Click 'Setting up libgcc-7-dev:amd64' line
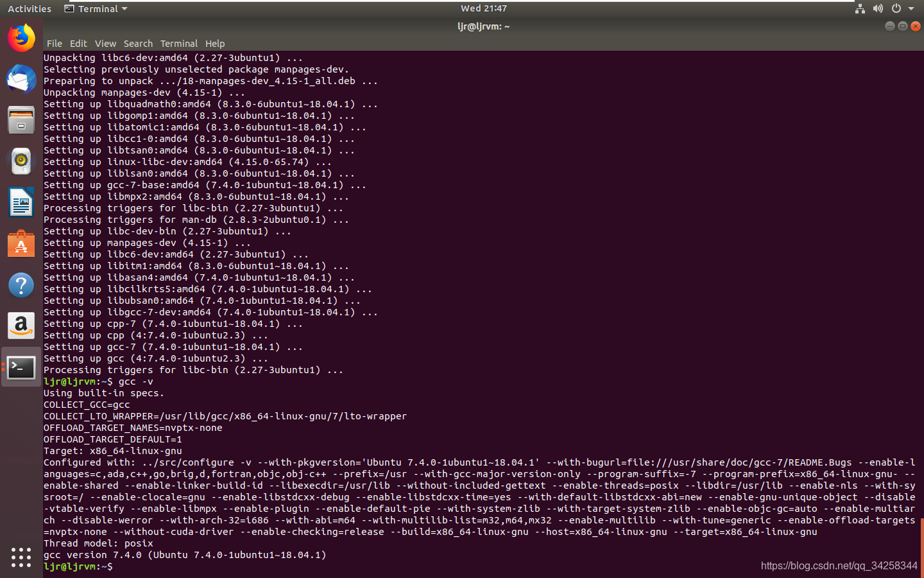This screenshot has width=924, height=578. click(x=210, y=312)
